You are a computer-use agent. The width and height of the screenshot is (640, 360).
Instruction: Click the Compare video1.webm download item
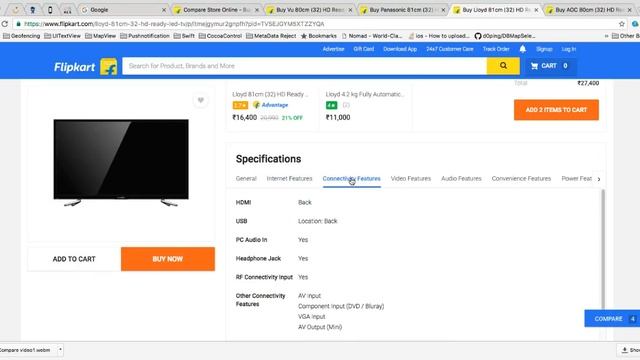25,350
